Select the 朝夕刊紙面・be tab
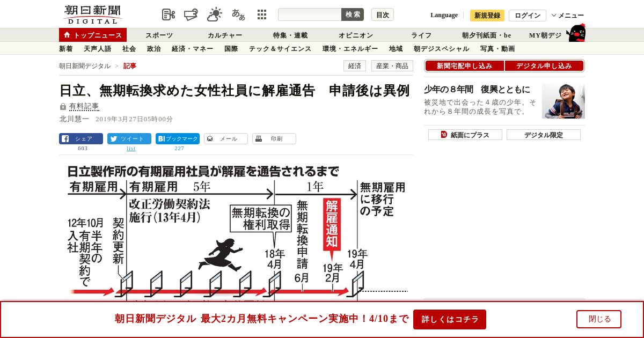Viewport: 644px width, 338px height. point(487,35)
